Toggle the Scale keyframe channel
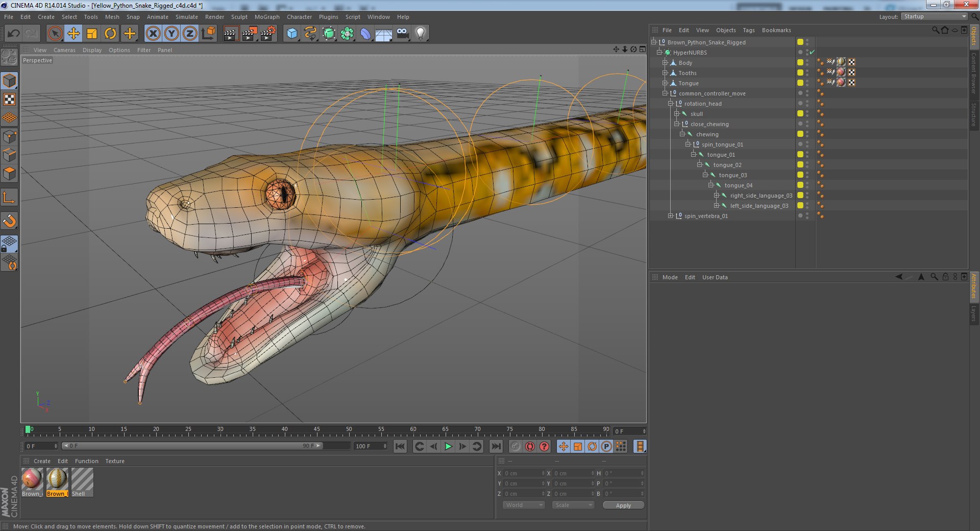Screen dimensions: 980x531 pyautogui.click(x=578, y=446)
